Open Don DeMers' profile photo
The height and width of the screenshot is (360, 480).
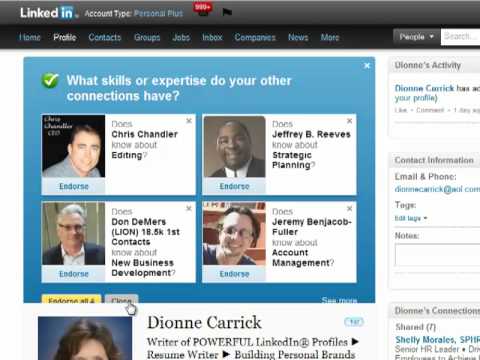74,234
